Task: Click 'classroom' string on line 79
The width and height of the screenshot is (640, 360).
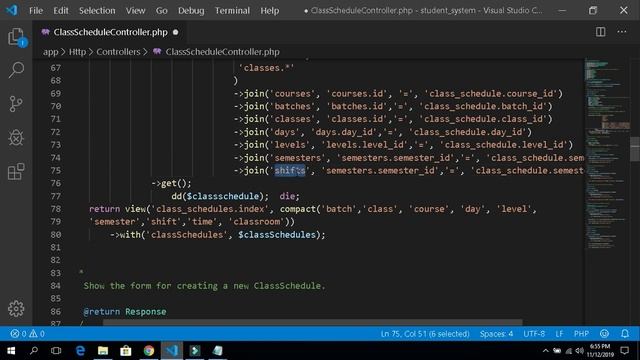Action: [x=256, y=222]
